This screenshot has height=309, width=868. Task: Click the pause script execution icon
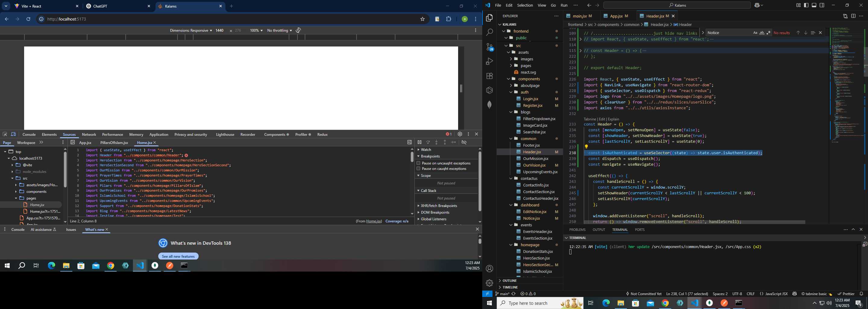pyautogui.click(x=420, y=142)
